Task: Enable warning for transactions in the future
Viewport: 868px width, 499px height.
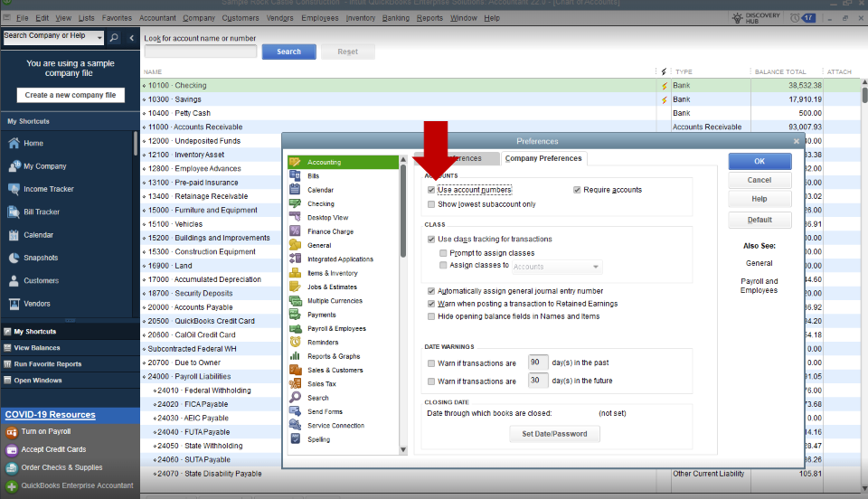Action: point(431,381)
